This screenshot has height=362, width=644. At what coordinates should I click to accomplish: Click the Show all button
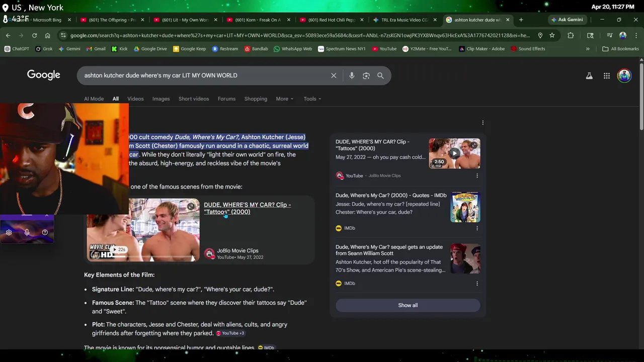click(x=408, y=305)
